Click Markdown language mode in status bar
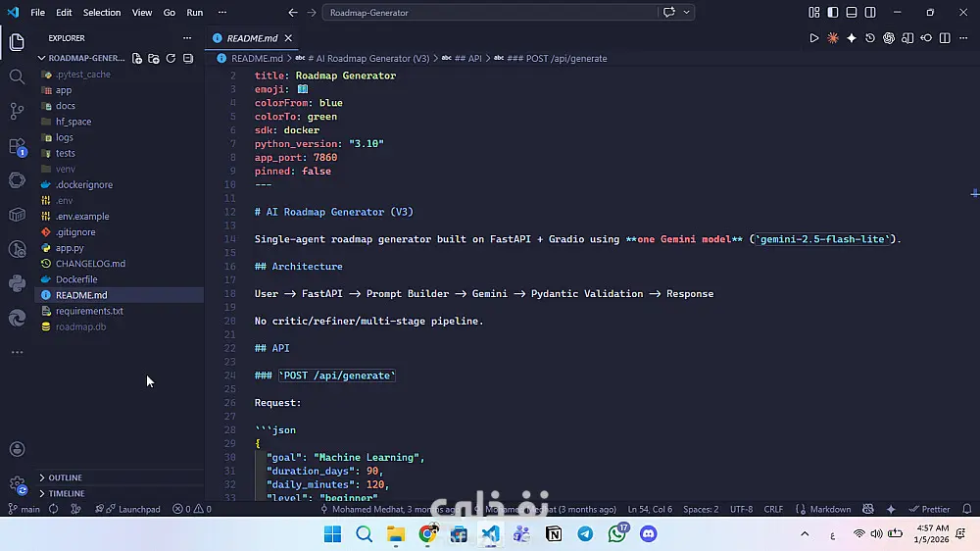980x551 pixels. coord(823,509)
